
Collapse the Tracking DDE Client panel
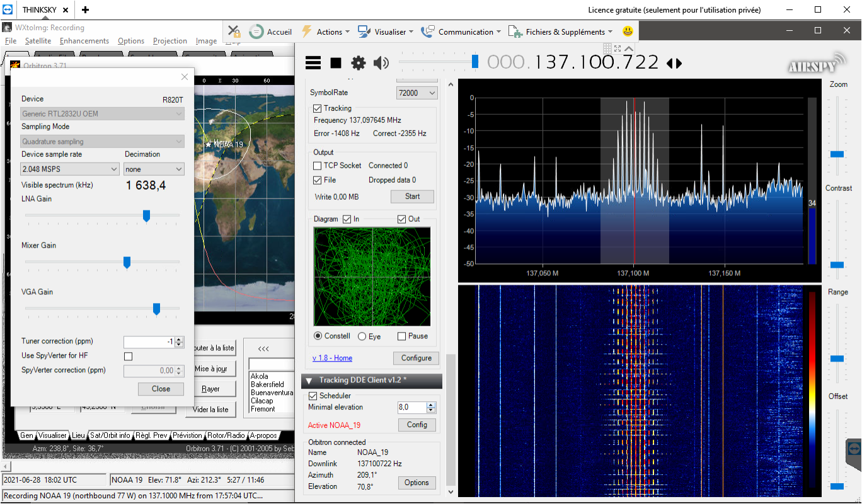coord(309,381)
